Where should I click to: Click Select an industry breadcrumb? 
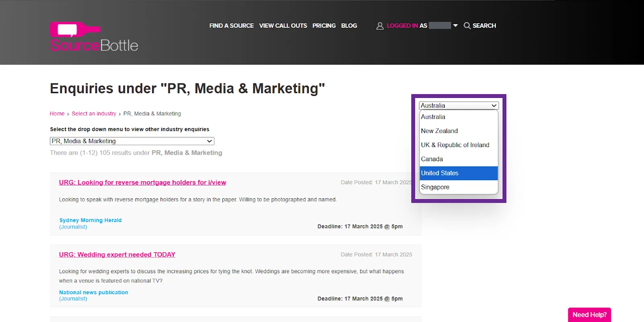94,114
